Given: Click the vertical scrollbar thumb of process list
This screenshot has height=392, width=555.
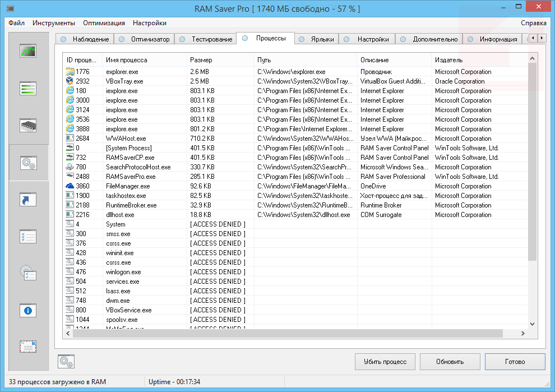Looking at the screenshot, I should [532, 162].
